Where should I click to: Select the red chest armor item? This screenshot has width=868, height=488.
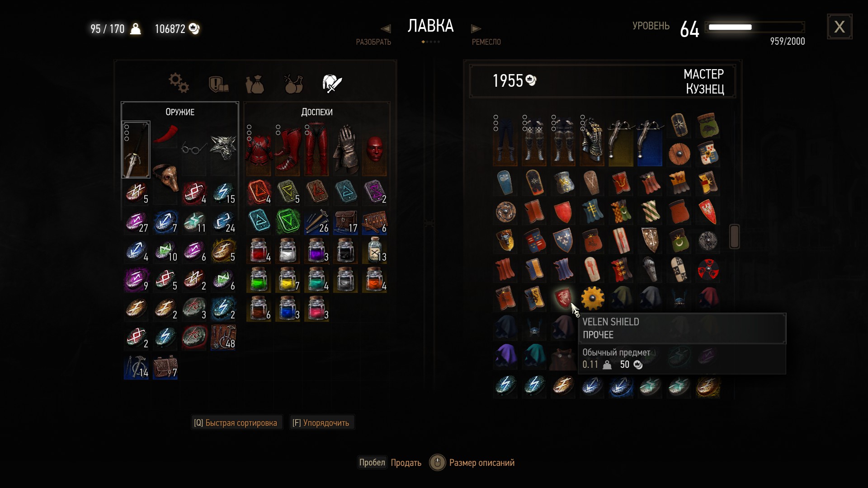259,150
